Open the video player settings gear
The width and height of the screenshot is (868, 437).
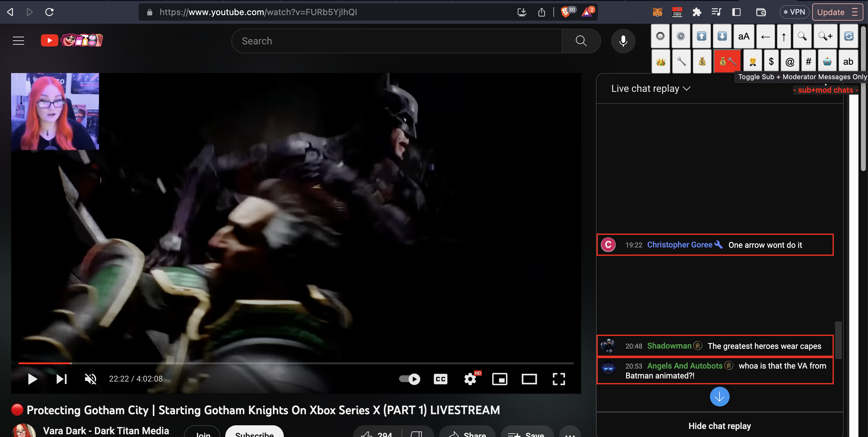[470, 379]
